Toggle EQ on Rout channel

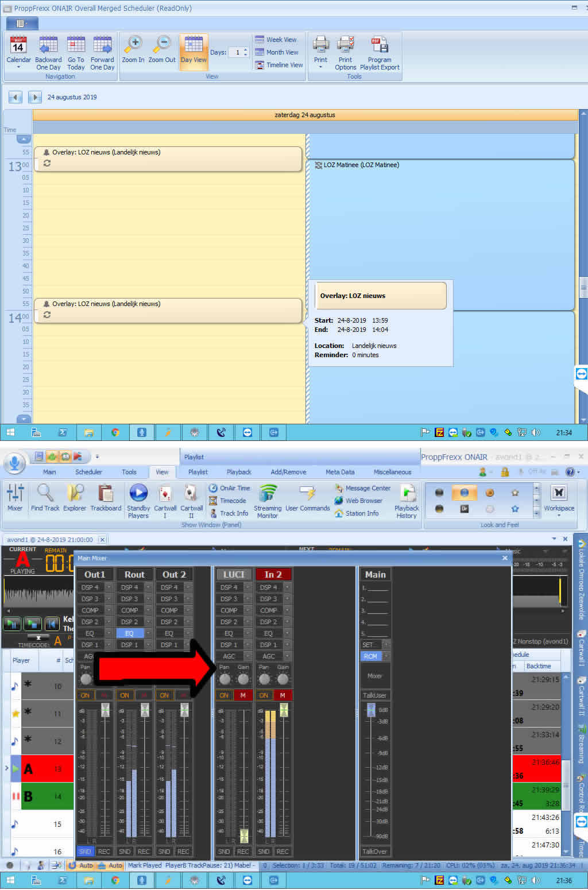[x=129, y=633]
